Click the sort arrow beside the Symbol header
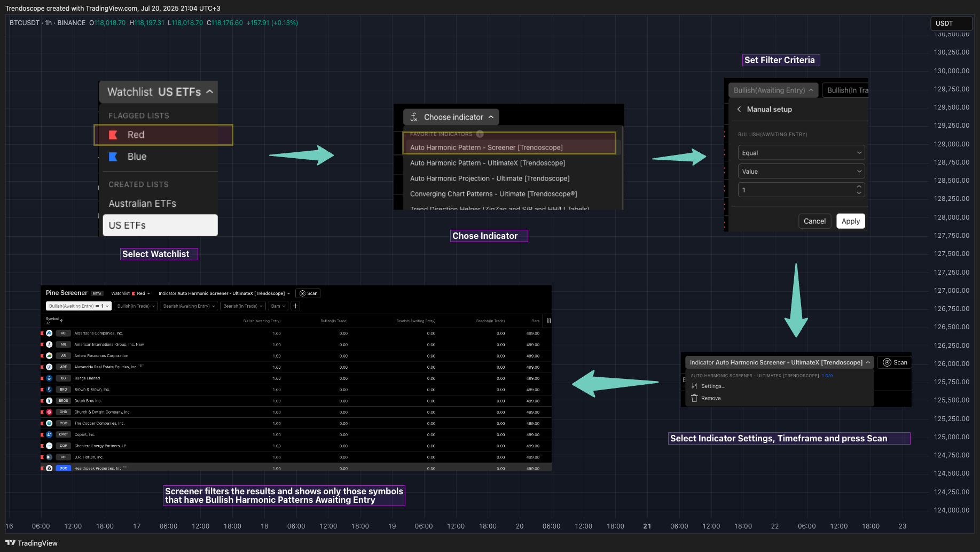The image size is (980, 552). pyautogui.click(x=61, y=321)
